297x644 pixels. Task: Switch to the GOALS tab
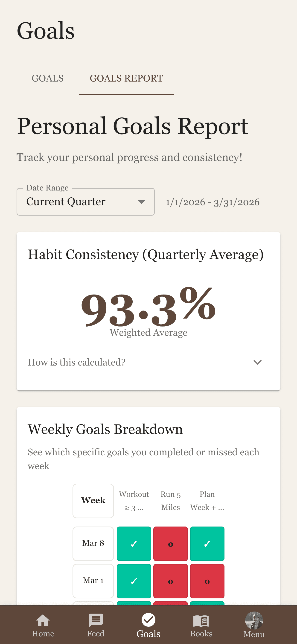pyautogui.click(x=48, y=78)
